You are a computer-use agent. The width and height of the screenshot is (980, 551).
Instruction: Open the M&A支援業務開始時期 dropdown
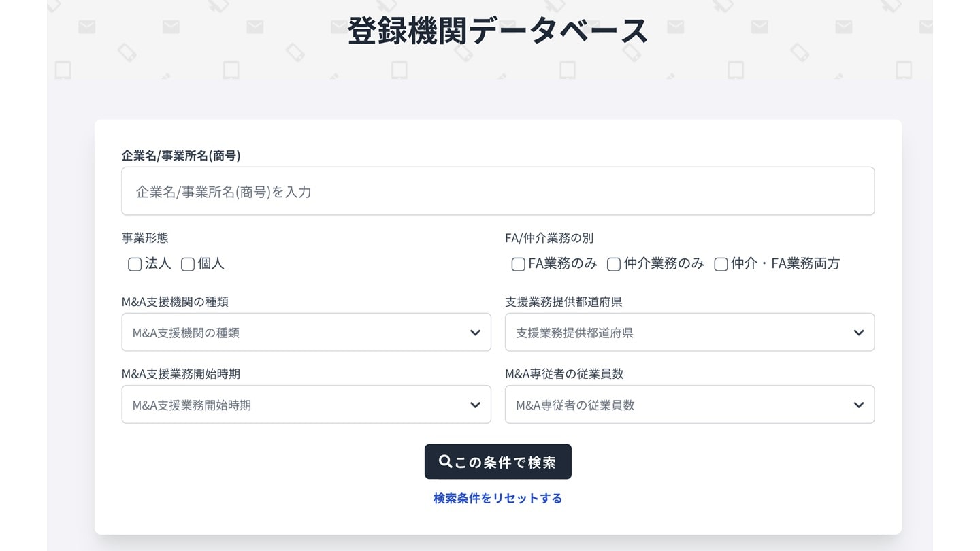click(306, 404)
